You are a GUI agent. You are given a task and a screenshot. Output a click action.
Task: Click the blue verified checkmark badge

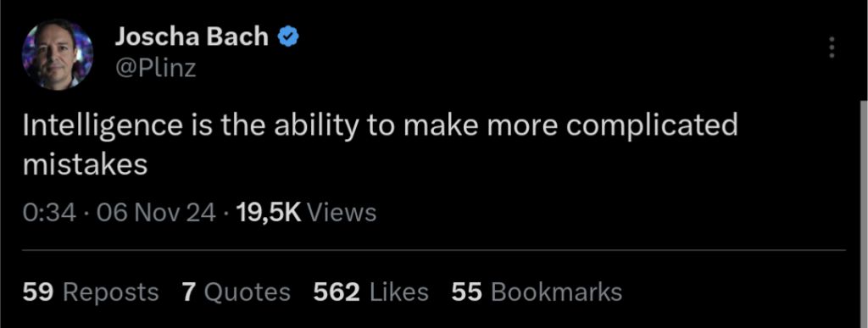pos(288,37)
